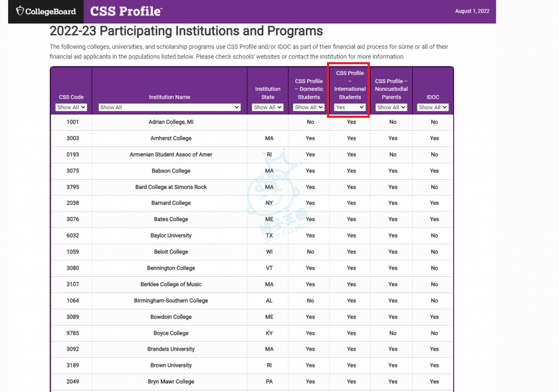Viewport: 559px width, 392px height.
Task: Click state 'TX' in the Baylor University row
Action: coord(269,235)
